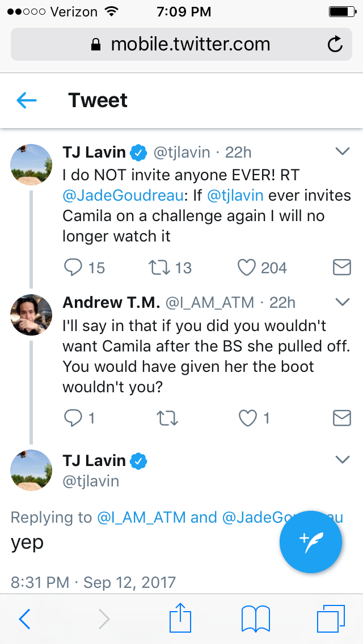
Task: View Andrew T.M.'s profile picture
Action: [x=31, y=315]
